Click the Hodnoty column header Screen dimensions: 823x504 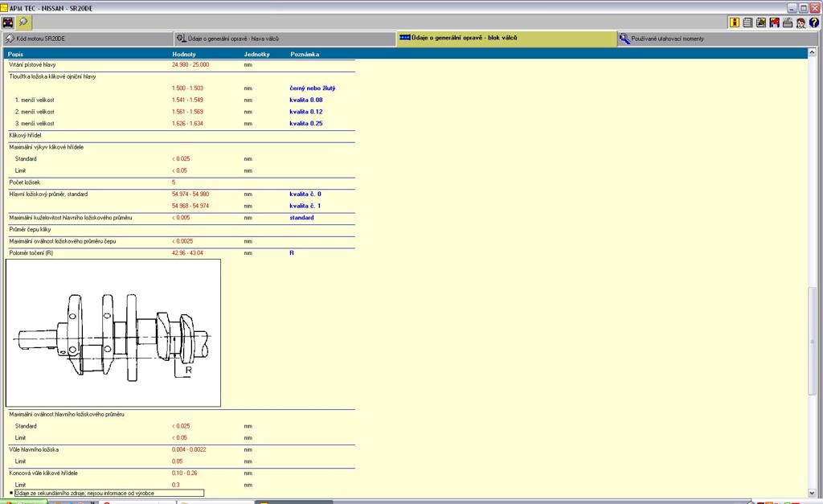point(184,54)
